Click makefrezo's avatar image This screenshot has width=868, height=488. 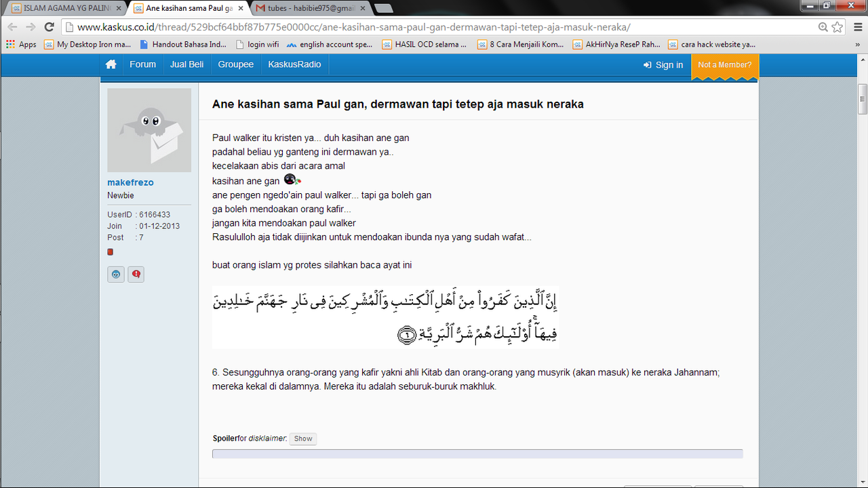click(x=149, y=130)
